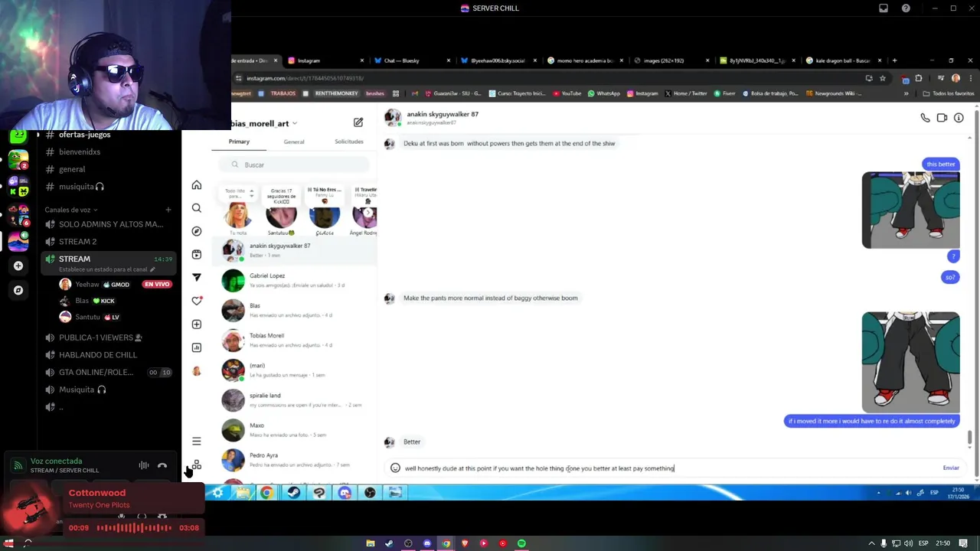The image size is (980, 551).
Task: Add a server in Discord sidebar
Action: (x=18, y=266)
